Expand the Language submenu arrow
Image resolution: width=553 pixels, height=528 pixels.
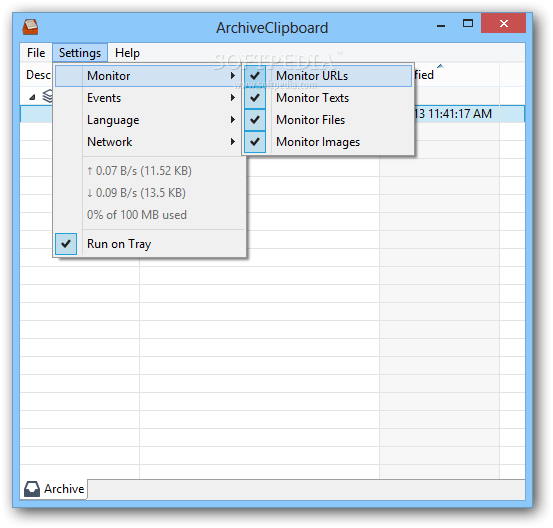click(x=232, y=120)
